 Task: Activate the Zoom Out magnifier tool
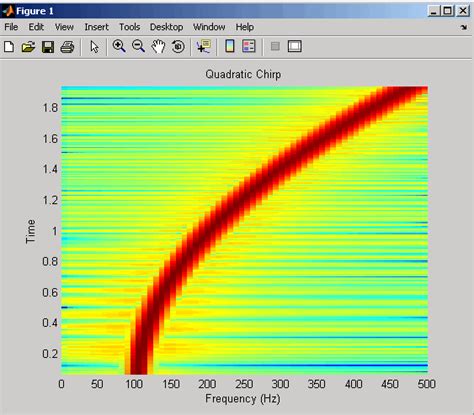click(x=138, y=46)
